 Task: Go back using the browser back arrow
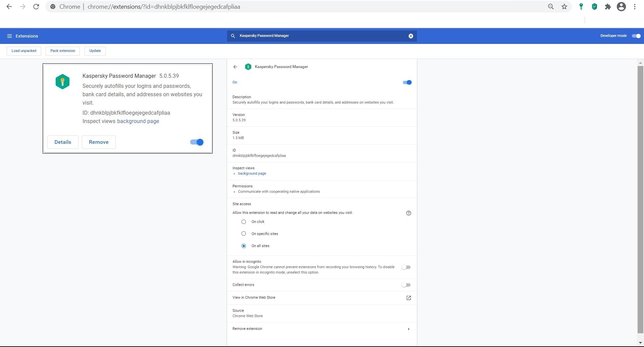(9, 7)
